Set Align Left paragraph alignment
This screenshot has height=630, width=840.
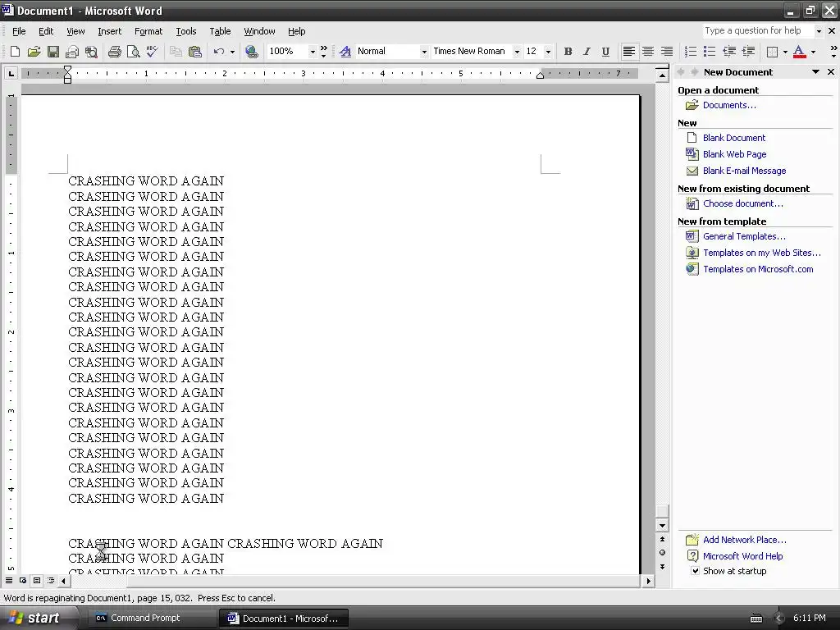[x=629, y=52]
